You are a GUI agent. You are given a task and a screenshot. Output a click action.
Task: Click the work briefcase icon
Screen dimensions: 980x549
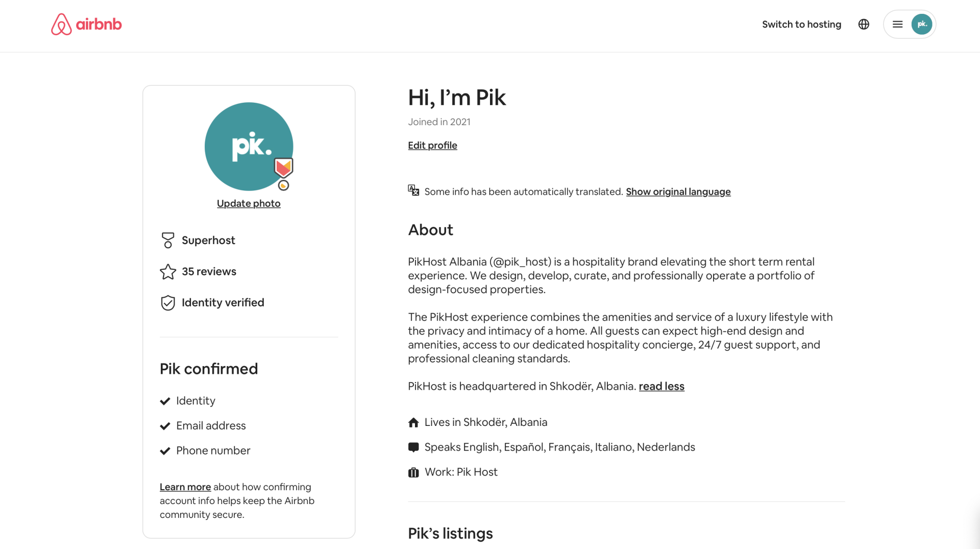[x=413, y=472]
